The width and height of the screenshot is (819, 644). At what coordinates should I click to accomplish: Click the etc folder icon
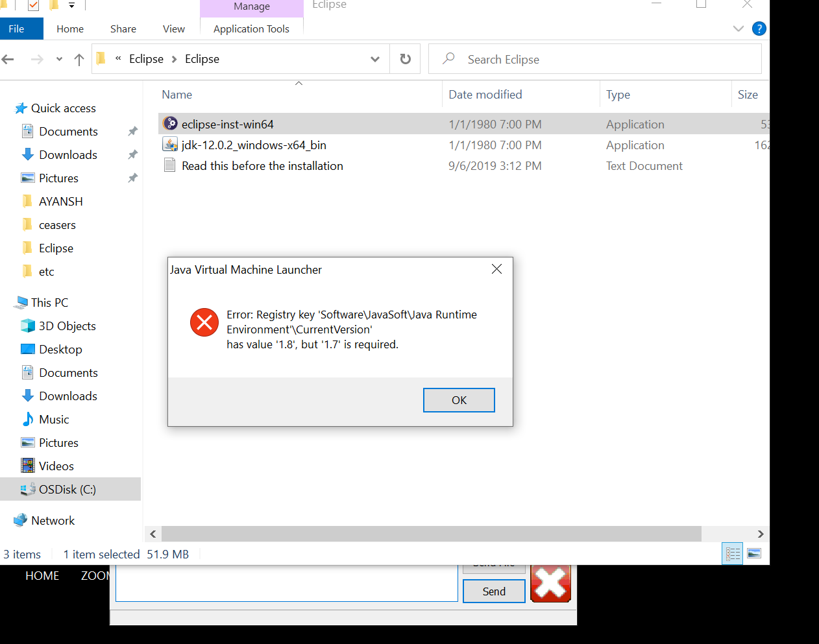(x=27, y=271)
